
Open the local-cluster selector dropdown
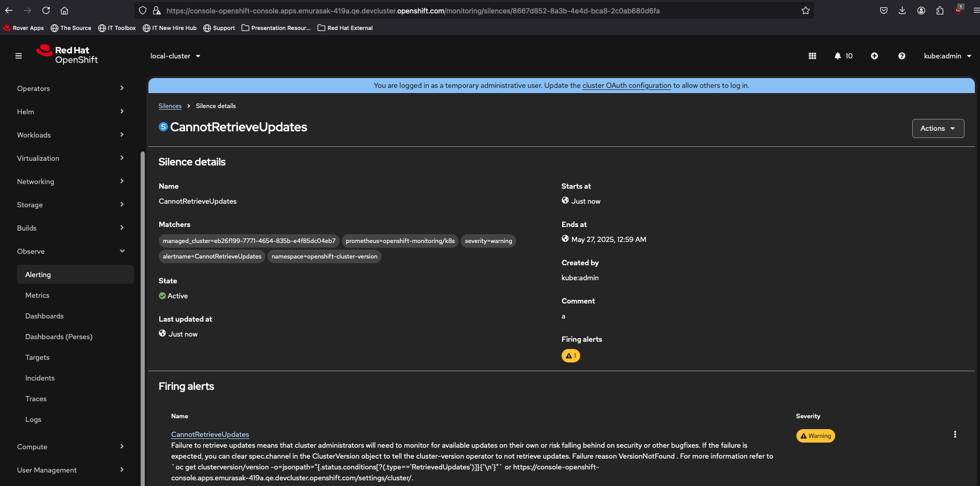(x=175, y=56)
